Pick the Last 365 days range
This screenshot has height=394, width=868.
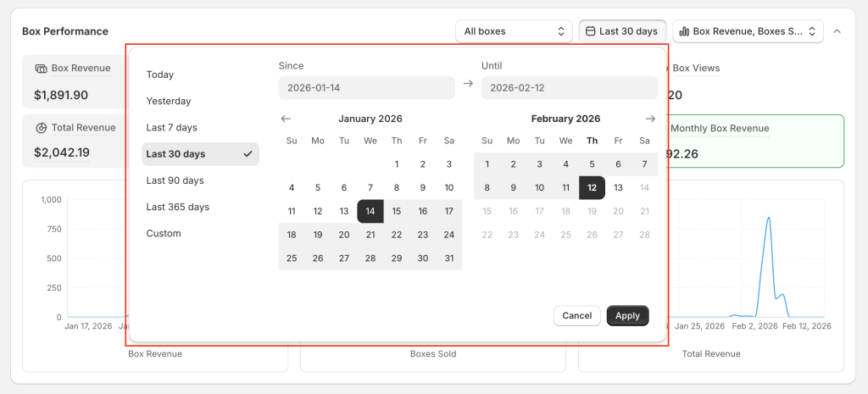pos(177,207)
